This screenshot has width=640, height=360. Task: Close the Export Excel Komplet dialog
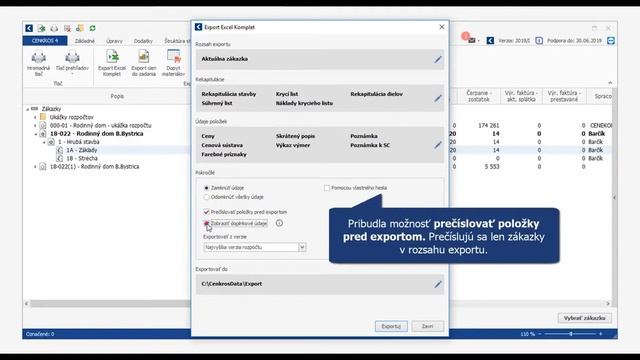(x=442, y=27)
